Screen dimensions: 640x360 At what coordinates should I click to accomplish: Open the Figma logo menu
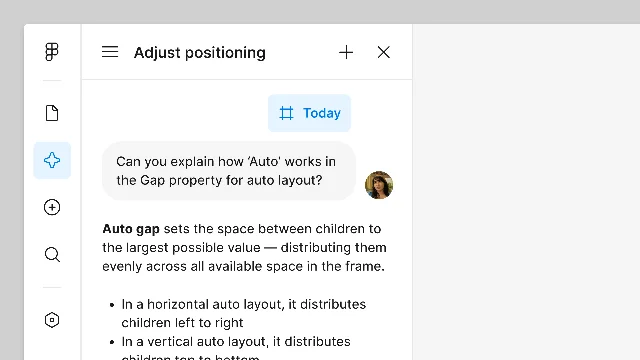52,52
